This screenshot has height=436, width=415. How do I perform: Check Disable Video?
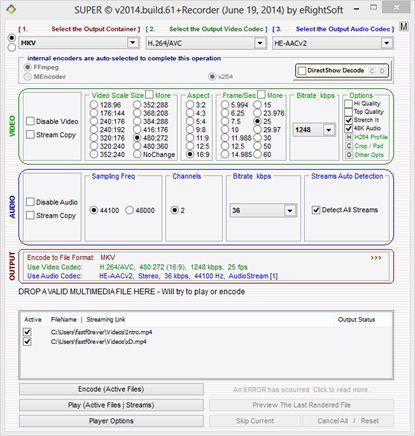point(30,121)
